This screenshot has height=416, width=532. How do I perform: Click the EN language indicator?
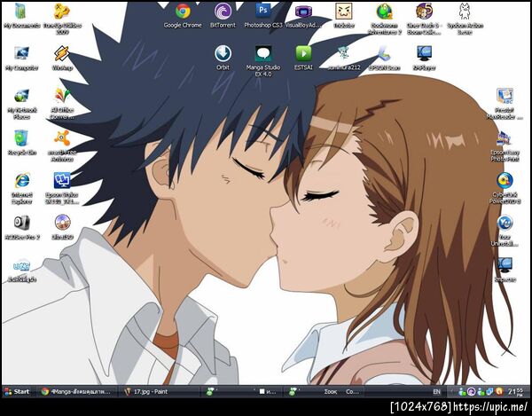436,392
